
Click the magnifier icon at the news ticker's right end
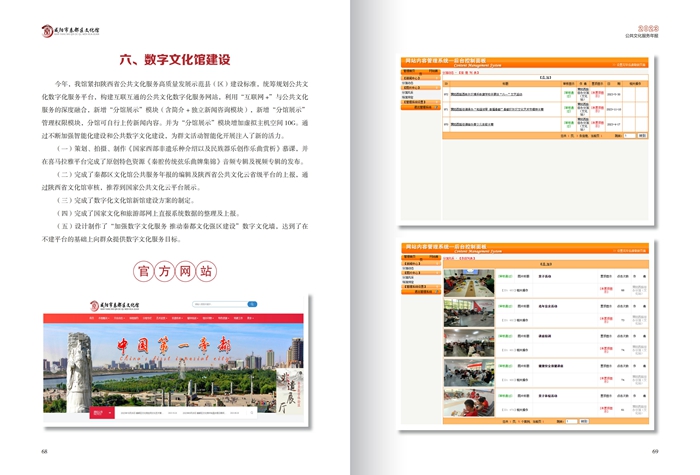click(x=252, y=413)
